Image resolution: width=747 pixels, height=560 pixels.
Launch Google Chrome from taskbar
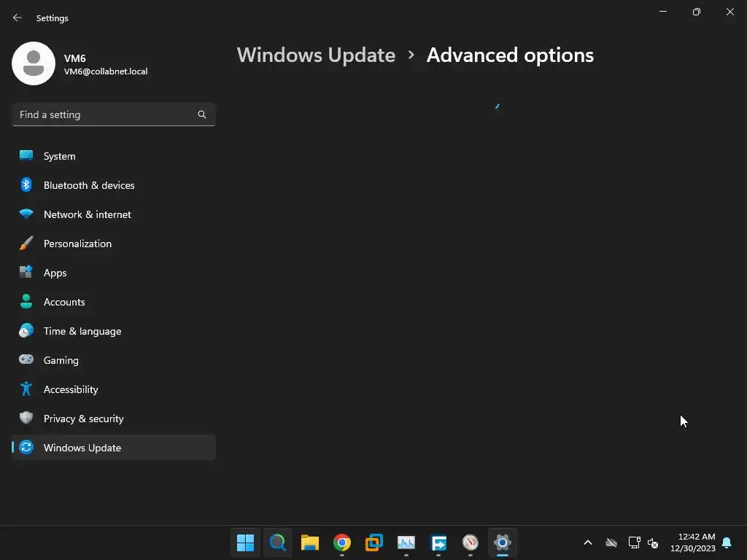pyautogui.click(x=342, y=542)
